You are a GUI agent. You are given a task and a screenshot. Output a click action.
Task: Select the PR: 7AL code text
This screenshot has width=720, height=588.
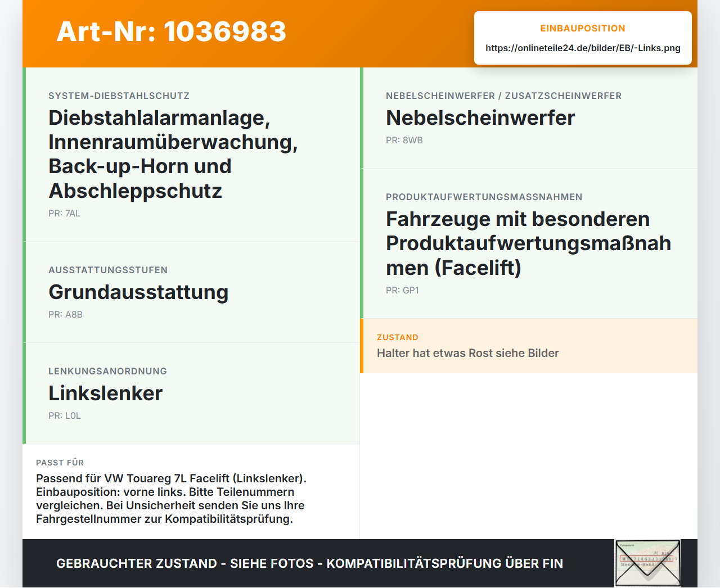(x=64, y=213)
